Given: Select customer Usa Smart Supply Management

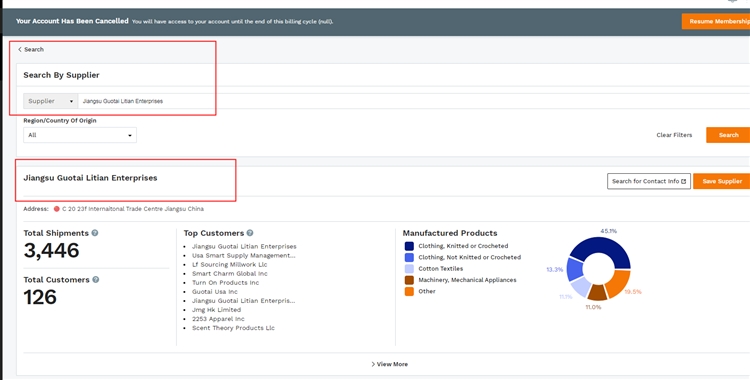Looking at the screenshot, I should (x=243, y=255).
